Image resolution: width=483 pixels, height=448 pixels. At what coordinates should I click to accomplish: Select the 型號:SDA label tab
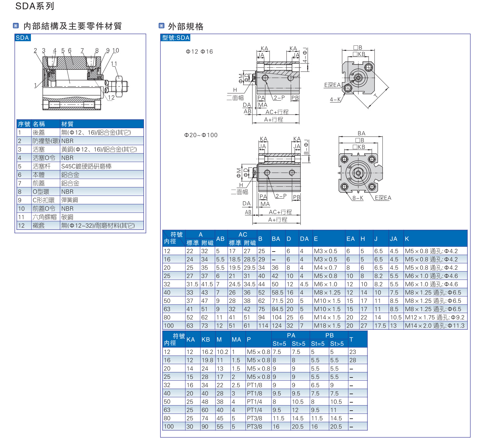[175, 38]
